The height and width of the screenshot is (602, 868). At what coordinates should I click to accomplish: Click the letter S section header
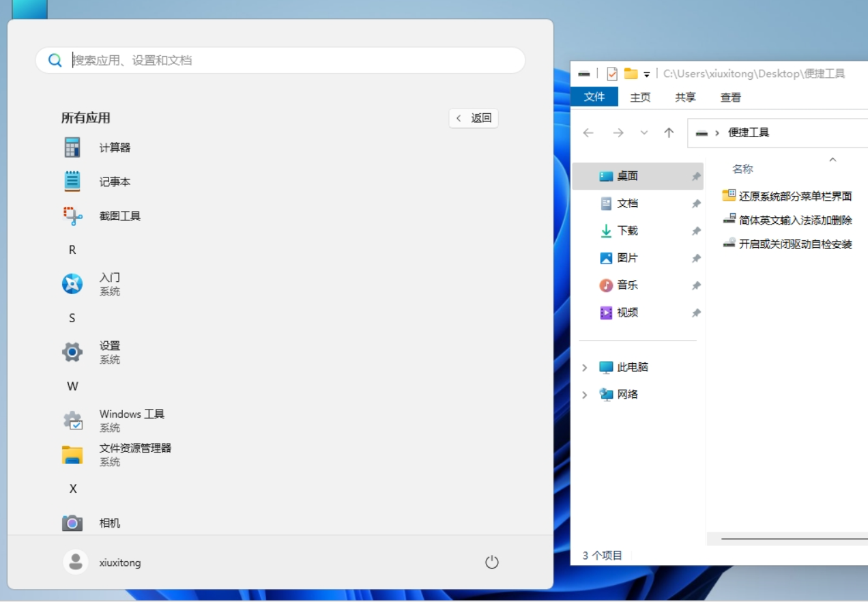click(72, 318)
